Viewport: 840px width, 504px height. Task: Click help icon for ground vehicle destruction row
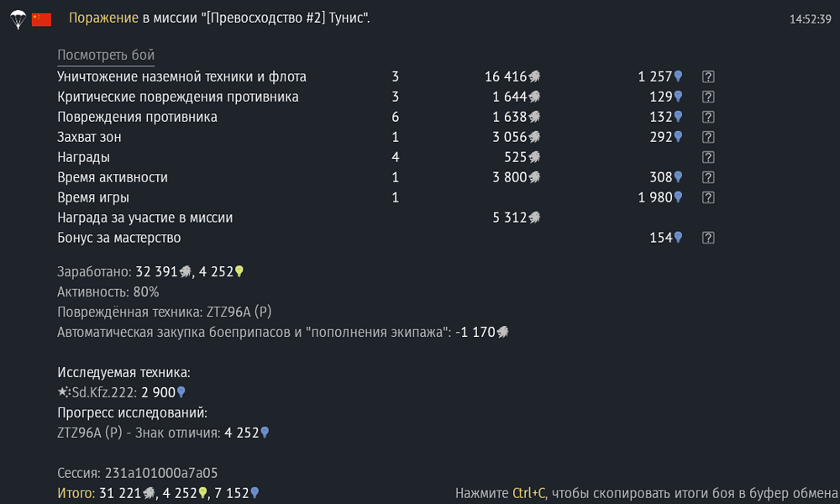click(x=708, y=76)
